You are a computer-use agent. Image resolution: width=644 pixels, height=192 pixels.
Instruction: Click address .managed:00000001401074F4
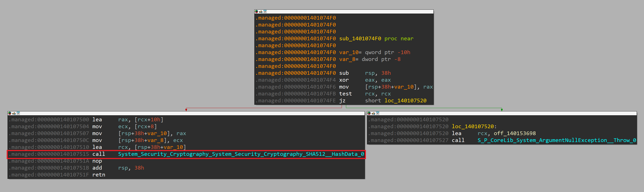click(296, 80)
